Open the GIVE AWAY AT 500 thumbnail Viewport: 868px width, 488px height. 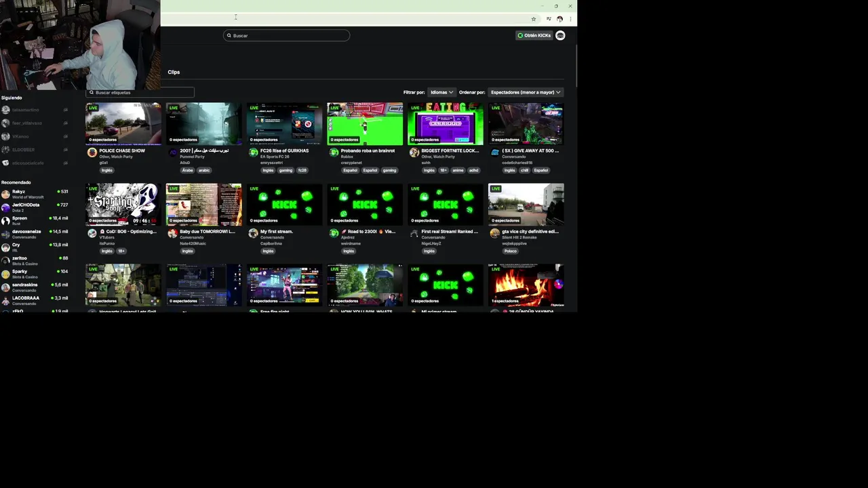[526, 123]
